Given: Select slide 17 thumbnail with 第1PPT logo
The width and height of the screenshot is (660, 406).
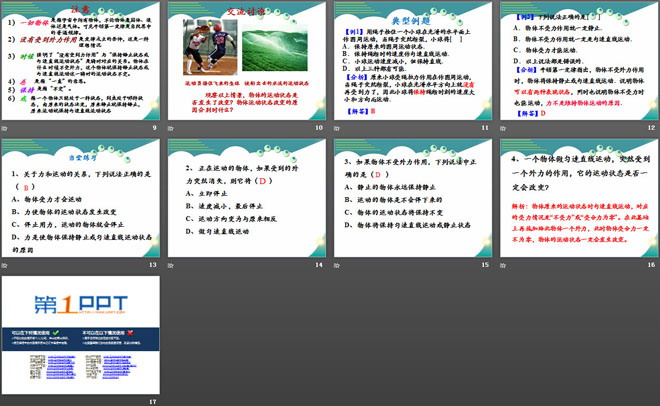Looking at the screenshot, I should tap(81, 335).
